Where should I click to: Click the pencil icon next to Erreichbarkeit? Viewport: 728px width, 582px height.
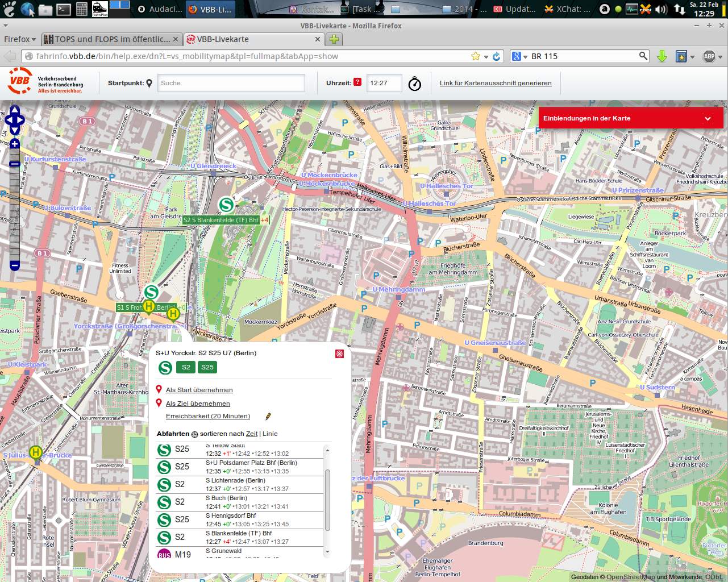[268, 417]
